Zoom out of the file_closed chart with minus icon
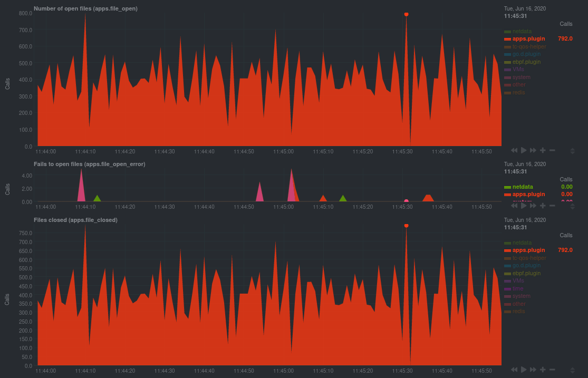The height and width of the screenshot is (378, 588). [x=552, y=370]
